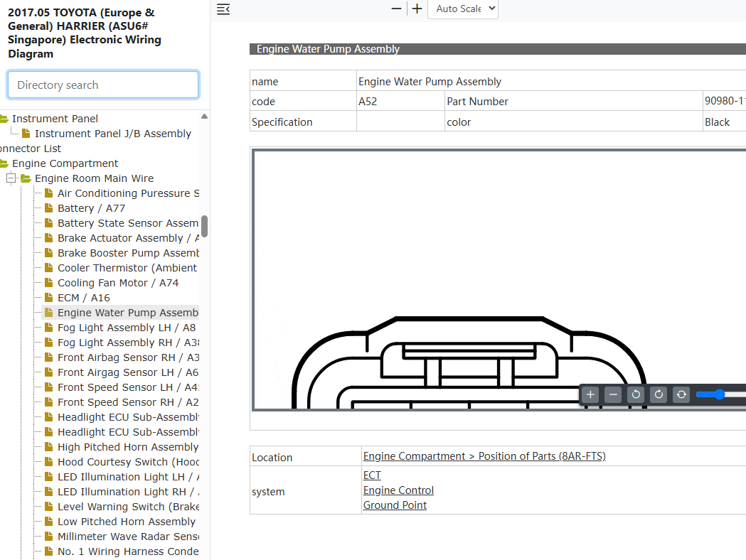The image size is (746, 560).
Task: Zoom out using top minus button
Action: click(396, 9)
